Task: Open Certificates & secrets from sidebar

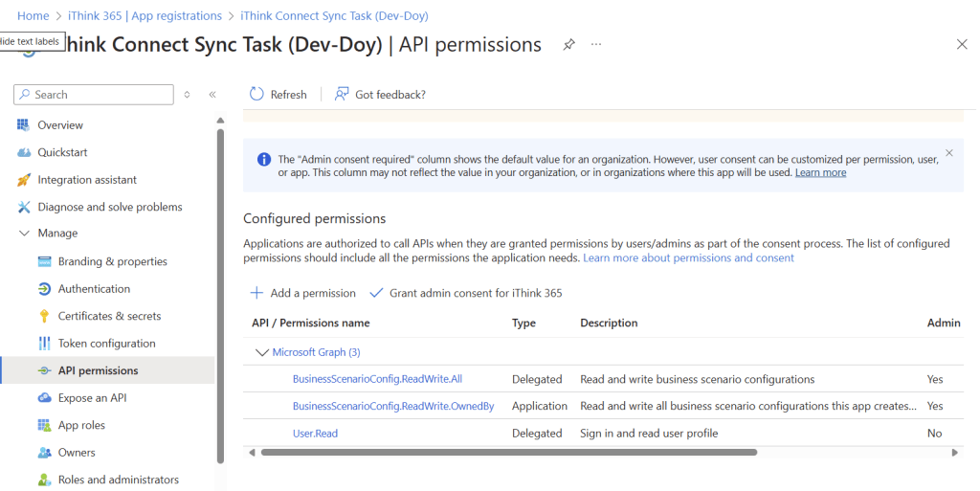Action: point(109,316)
